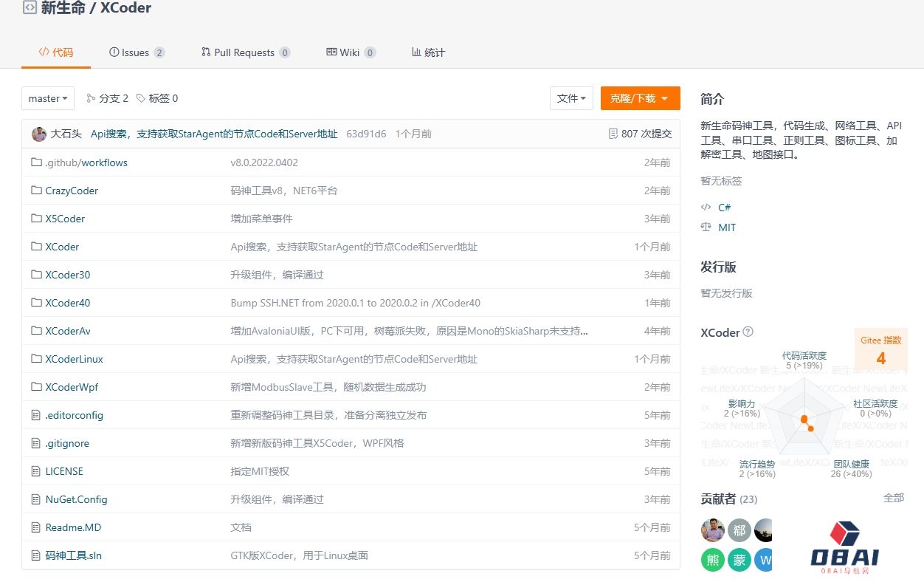Click folder icon for XCoder40

click(x=36, y=303)
